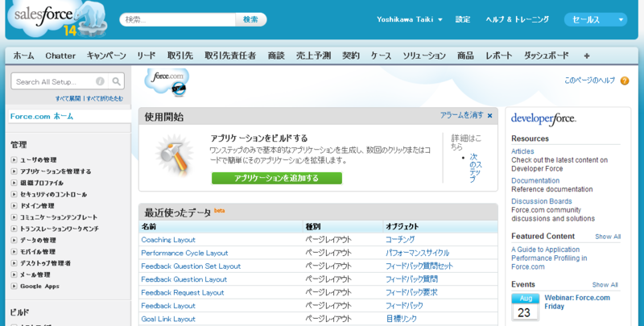Open the 取引先 tab

[x=180, y=56]
